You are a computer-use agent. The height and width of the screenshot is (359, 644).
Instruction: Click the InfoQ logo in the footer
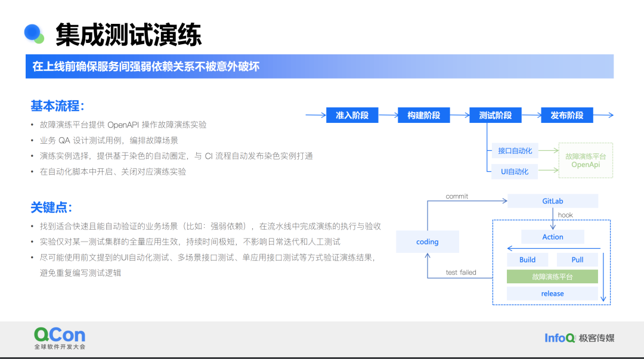(x=559, y=338)
